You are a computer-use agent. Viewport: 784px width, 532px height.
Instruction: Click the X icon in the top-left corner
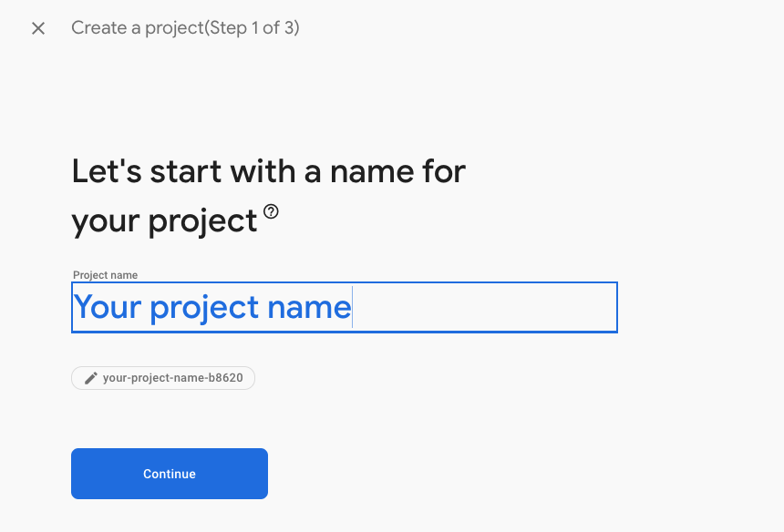pos(38,28)
